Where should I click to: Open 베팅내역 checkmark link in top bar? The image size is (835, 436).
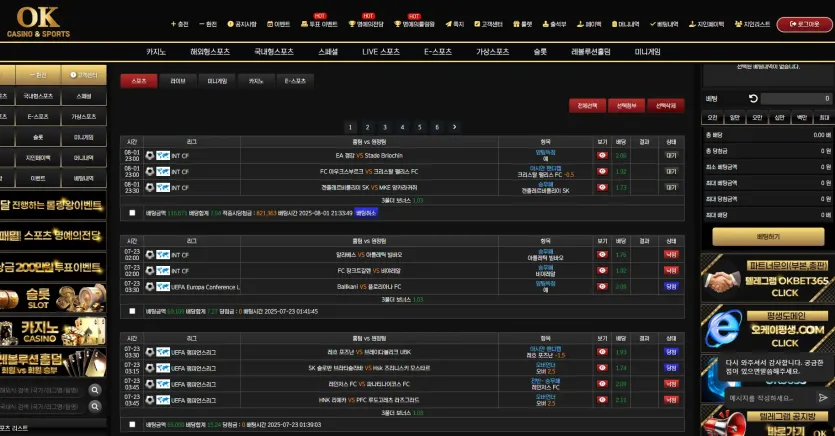(x=664, y=24)
